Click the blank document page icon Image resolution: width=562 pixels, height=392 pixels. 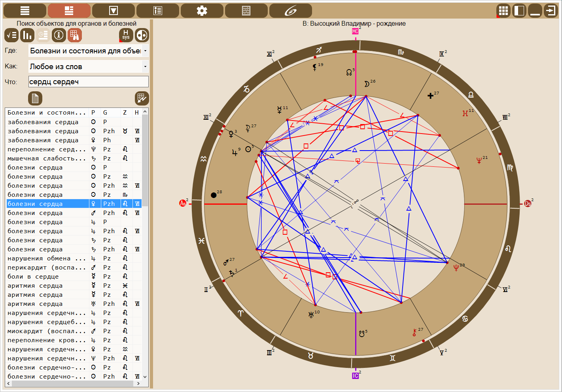pyautogui.click(x=35, y=98)
